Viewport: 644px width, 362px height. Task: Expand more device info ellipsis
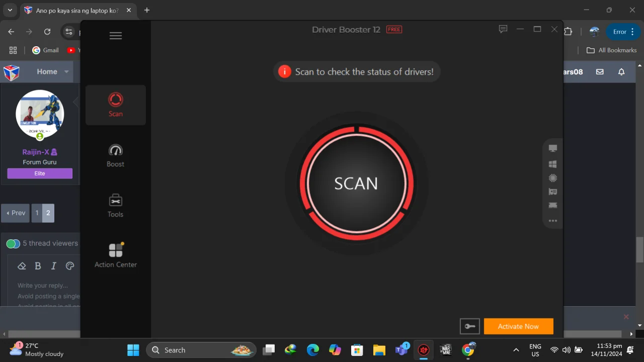click(553, 221)
